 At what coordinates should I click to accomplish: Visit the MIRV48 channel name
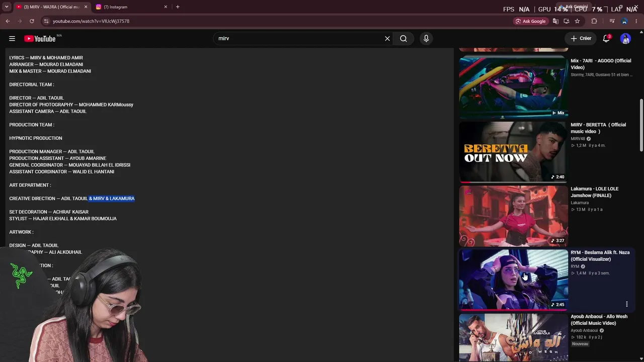point(578,139)
